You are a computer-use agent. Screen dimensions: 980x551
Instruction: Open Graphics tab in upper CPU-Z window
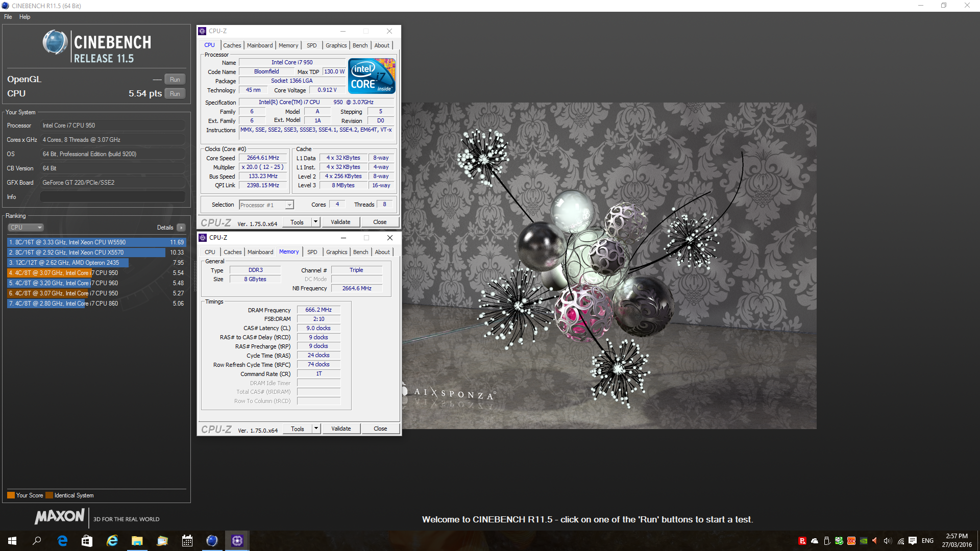click(x=336, y=45)
